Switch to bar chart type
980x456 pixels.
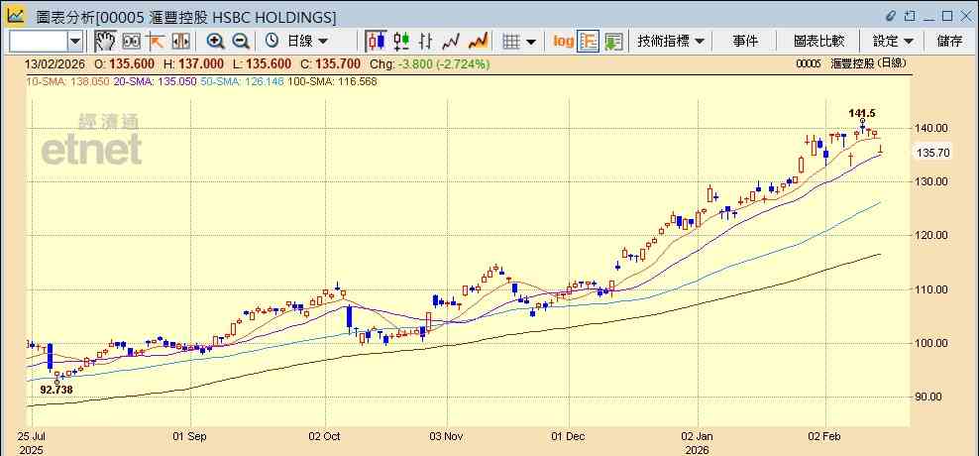[426, 42]
